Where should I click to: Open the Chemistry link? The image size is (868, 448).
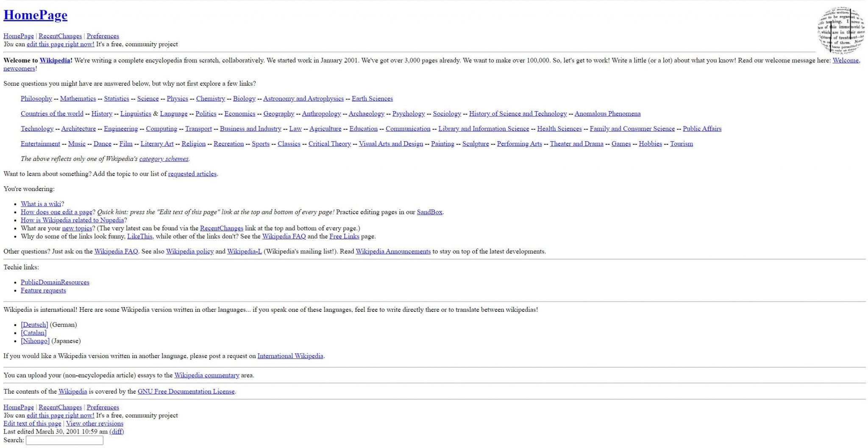point(211,98)
